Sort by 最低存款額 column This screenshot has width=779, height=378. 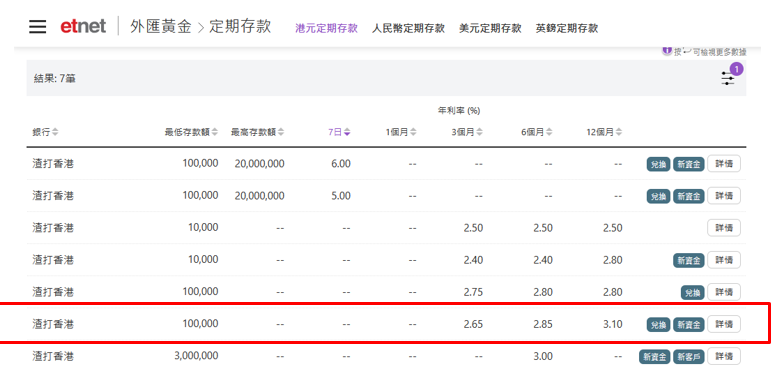(x=191, y=132)
